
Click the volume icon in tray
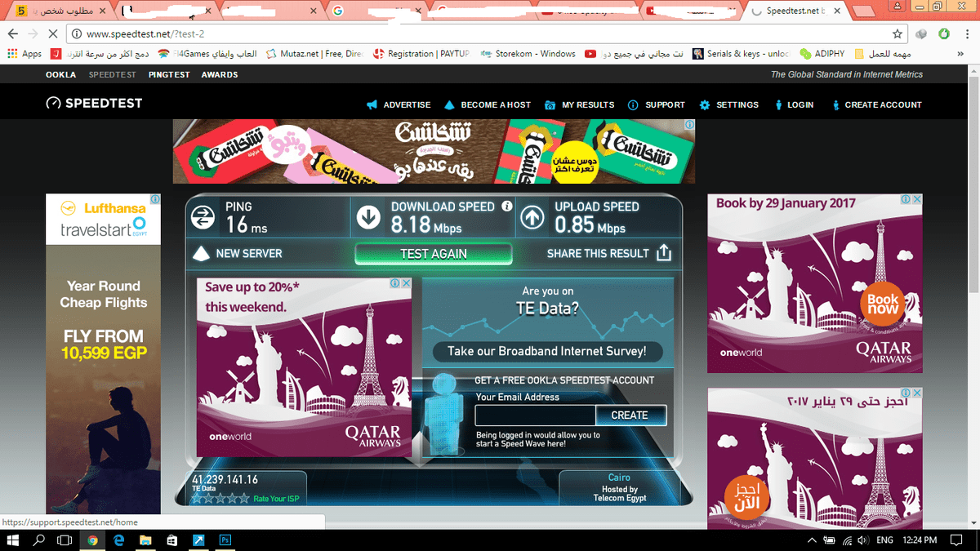[x=862, y=540]
